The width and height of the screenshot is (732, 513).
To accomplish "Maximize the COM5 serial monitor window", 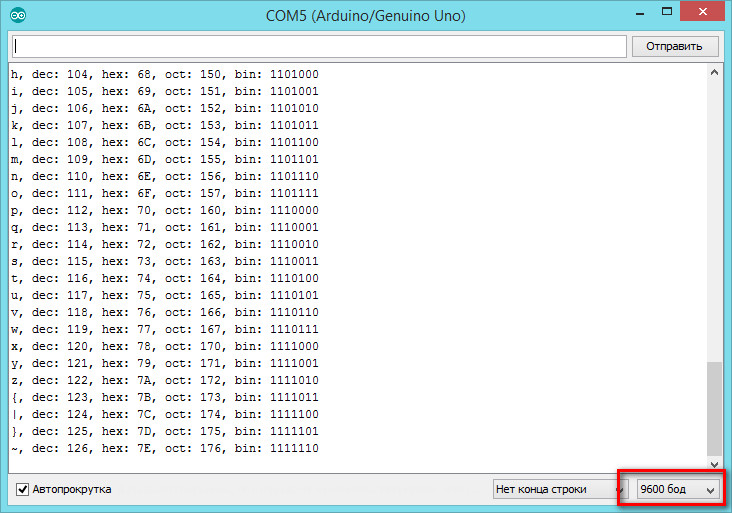I will [667, 12].
